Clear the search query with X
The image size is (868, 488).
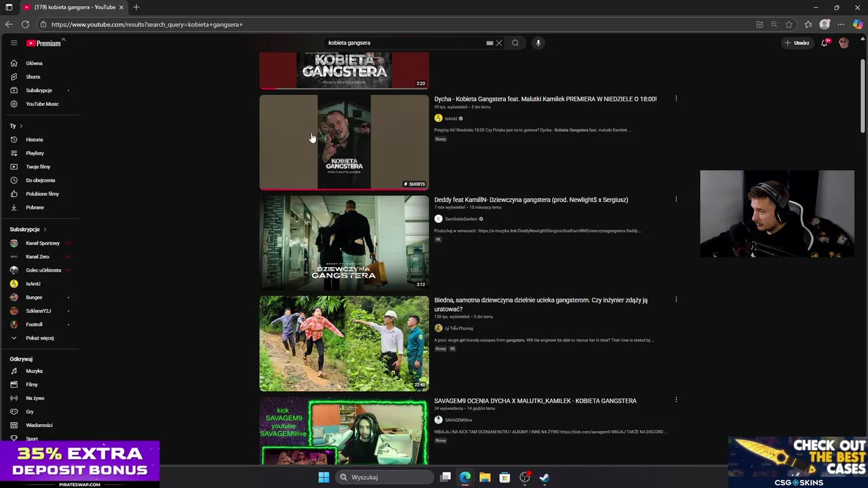coord(499,43)
